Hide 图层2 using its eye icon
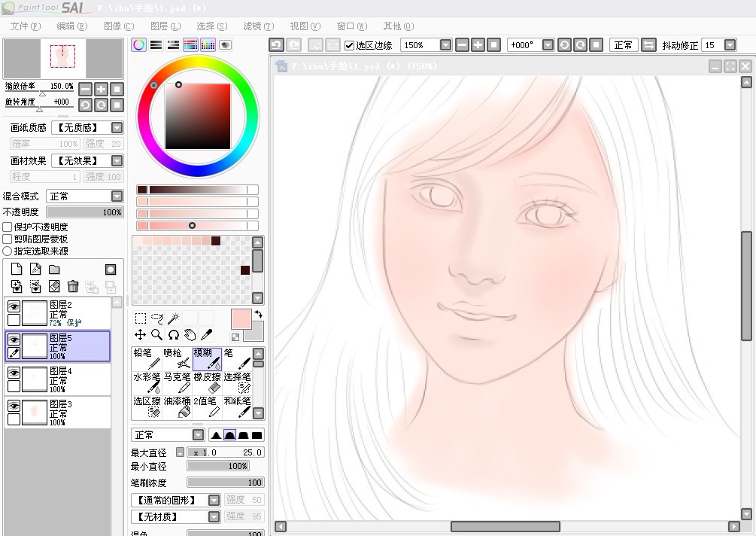This screenshot has width=756, height=536. coord(14,306)
